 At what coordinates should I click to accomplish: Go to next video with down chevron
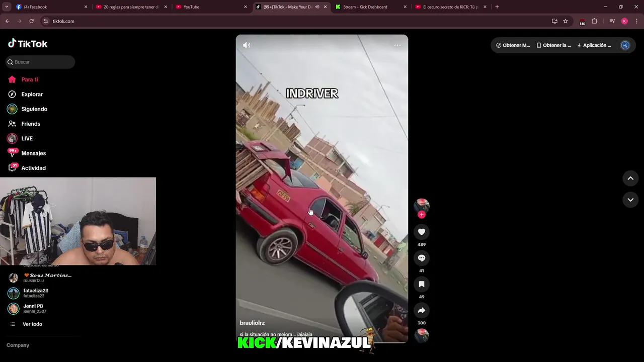point(630,200)
